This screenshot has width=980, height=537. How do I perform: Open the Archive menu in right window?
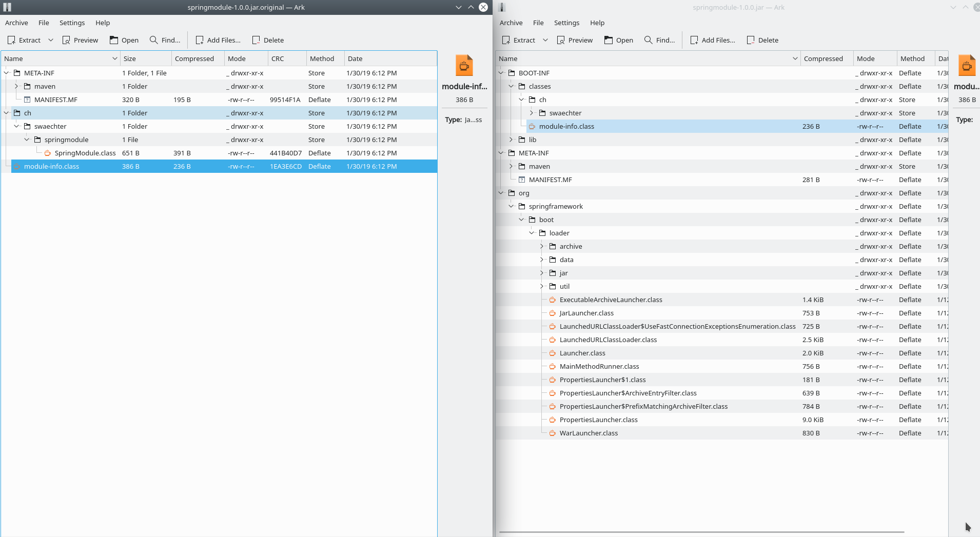(x=511, y=23)
